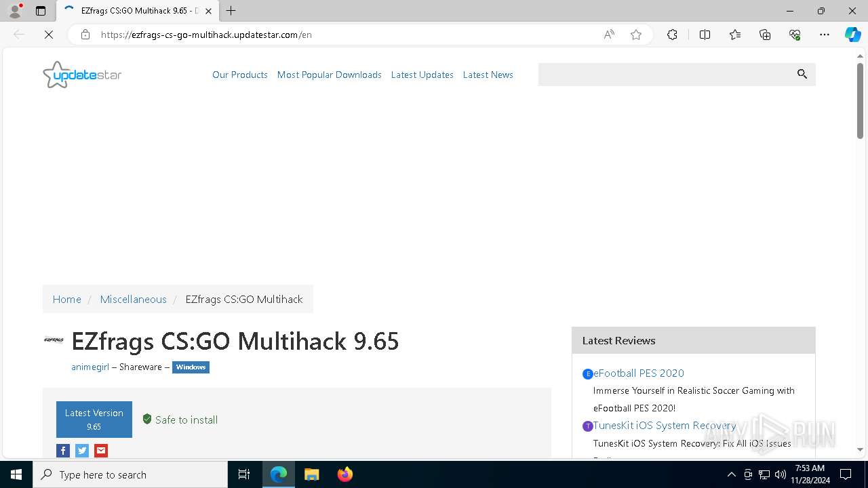Open Windows Start menu
Image resolution: width=868 pixels, height=488 pixels.
(x=16, y=474)
